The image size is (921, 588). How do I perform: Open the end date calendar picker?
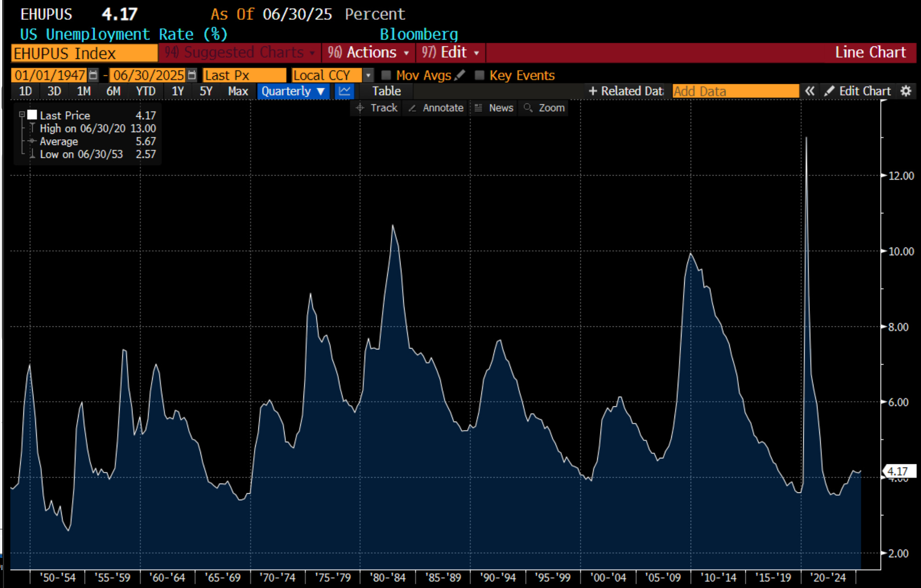click(x=192, y=75)
